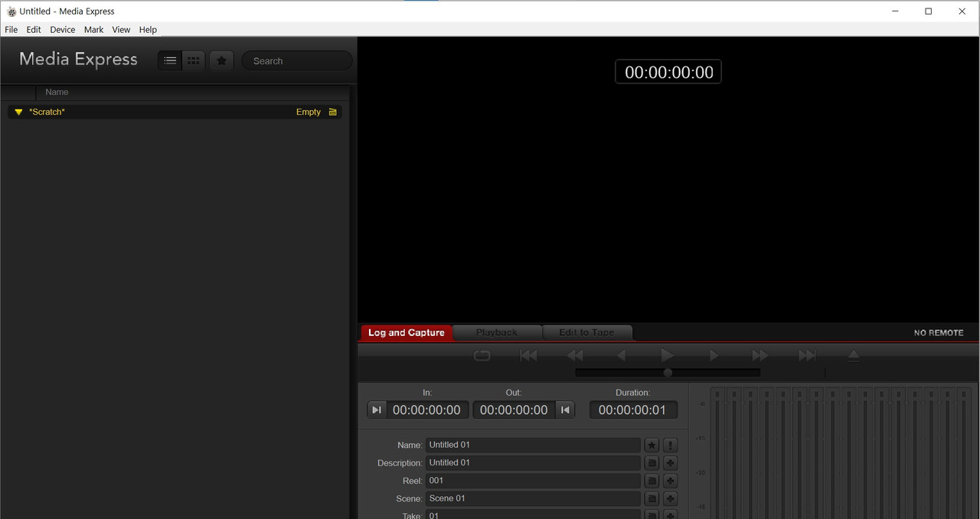The image size is (980, 519).
Task: Click the rewind transport button
Action: pos(574,355)
